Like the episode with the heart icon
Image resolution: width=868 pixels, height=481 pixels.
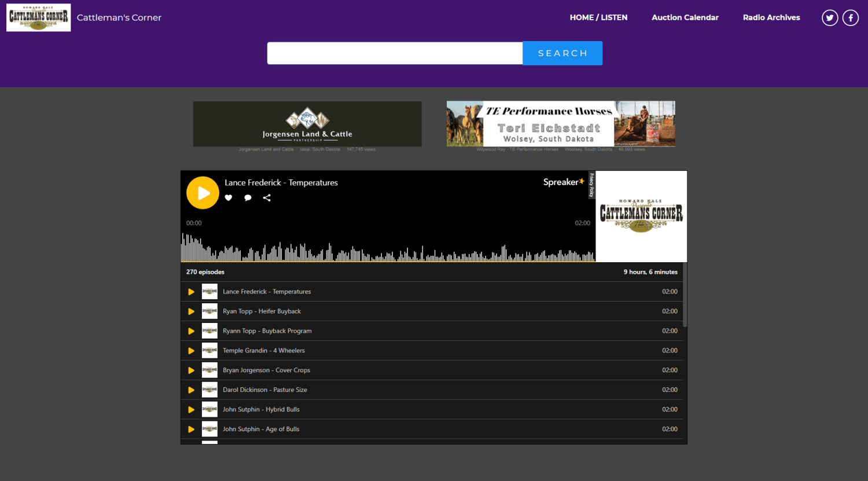point(229,198)
